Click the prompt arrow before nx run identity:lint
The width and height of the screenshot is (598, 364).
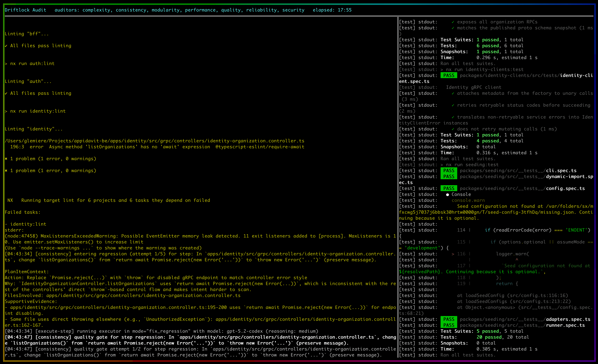[x=6, y=111]
